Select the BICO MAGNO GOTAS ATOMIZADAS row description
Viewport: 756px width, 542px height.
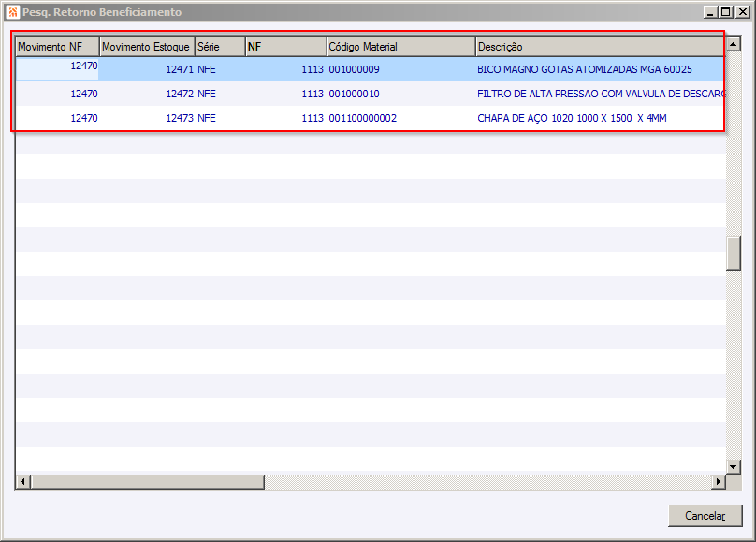tap(585, 69)
